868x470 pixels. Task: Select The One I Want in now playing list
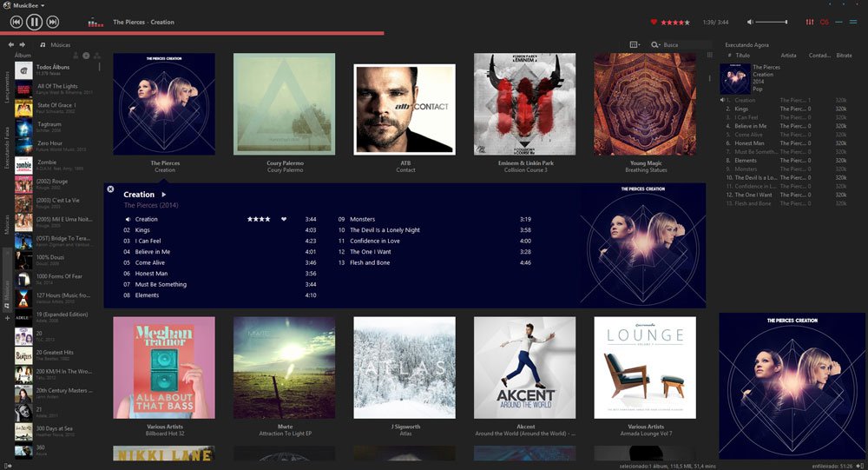[x=786, y=195]
